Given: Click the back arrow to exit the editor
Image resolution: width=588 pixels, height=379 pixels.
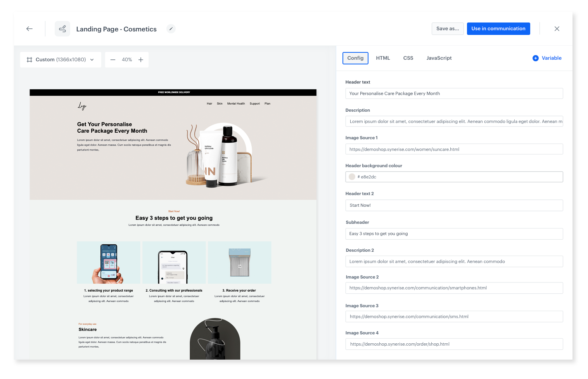Looking at the screenshot, I should pyautogui.click(x=29, y=29).
